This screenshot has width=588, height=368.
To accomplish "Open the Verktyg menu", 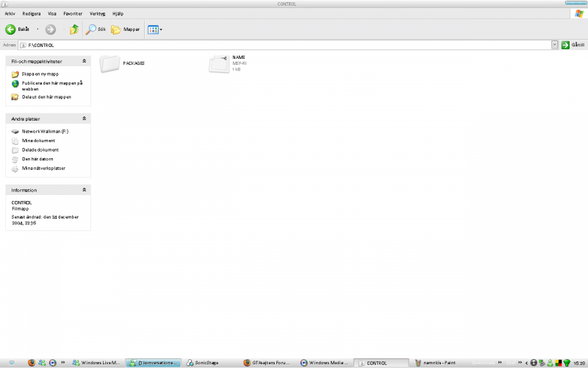I will [x=97, y=13].
